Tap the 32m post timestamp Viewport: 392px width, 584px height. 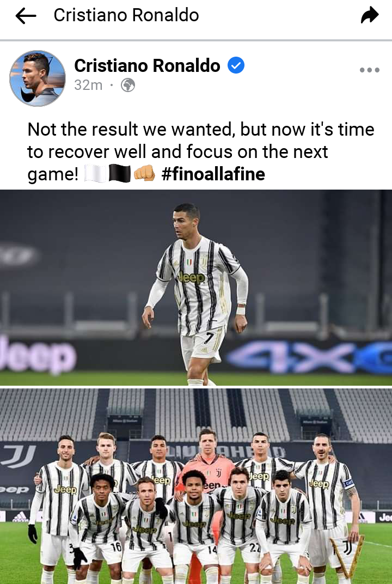pyautogui.click(x=88, y=86)
